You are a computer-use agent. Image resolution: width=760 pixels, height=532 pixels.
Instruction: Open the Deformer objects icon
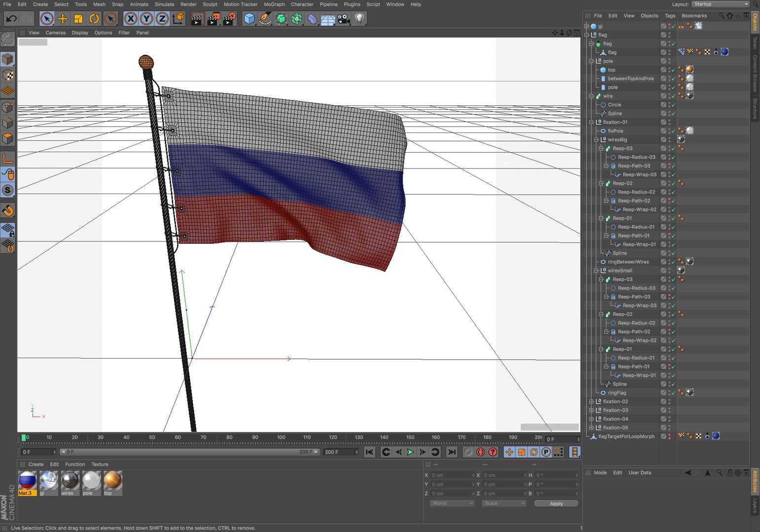pyautogui.click(x=312, y=19)
